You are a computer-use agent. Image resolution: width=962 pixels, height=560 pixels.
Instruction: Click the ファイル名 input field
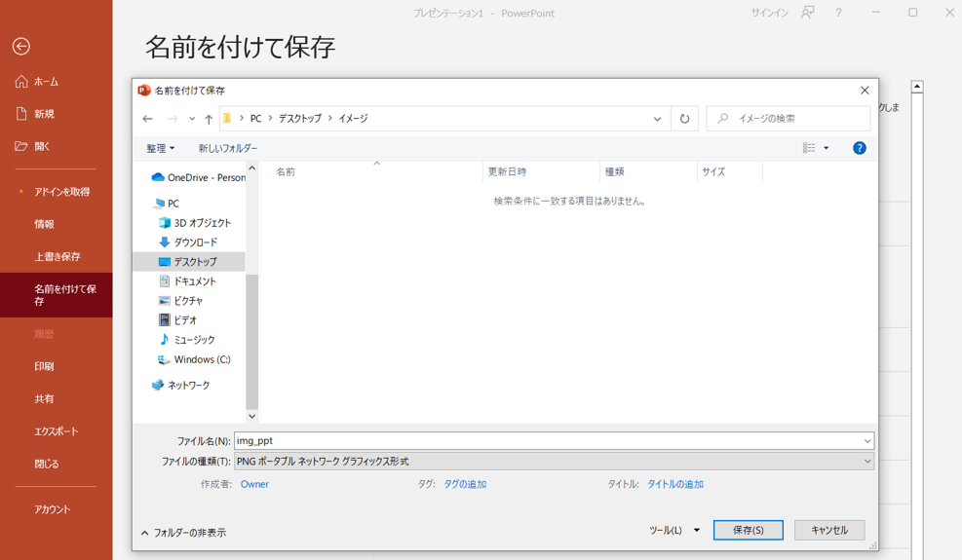[546, 441]
